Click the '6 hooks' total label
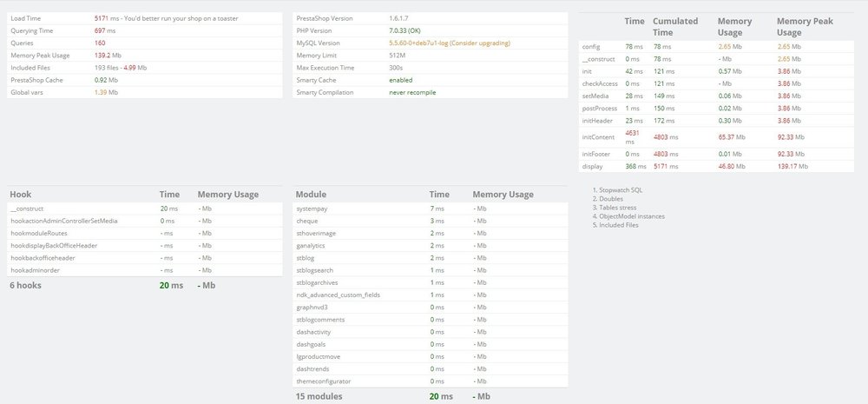The height and width of the screenshot is (404, 868). click(25, 285)
